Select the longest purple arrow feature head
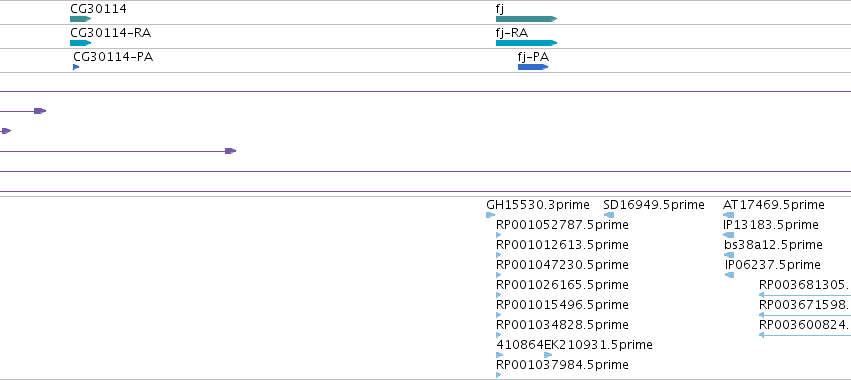 (231, 151)
